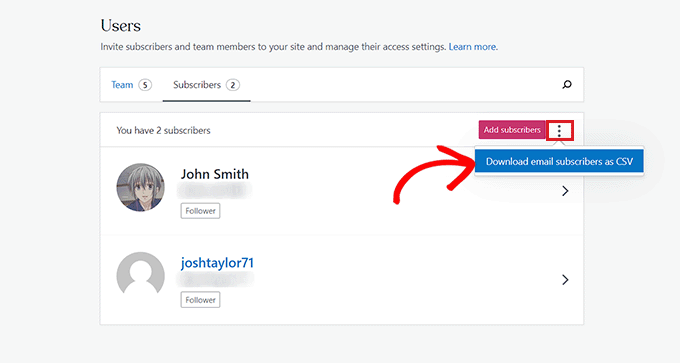Click the Users page heading
The image size is (680, 363).
(121, 26)
